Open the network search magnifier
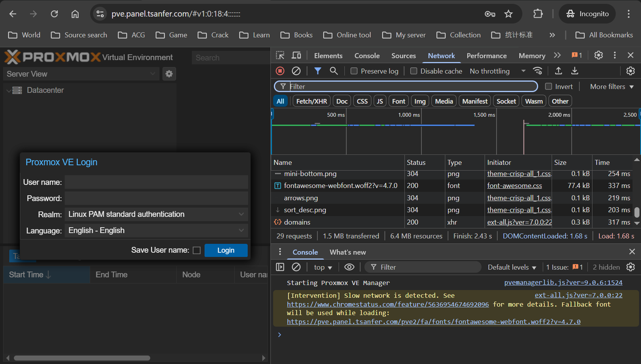The image size is (641, 364). pos(334,71)
